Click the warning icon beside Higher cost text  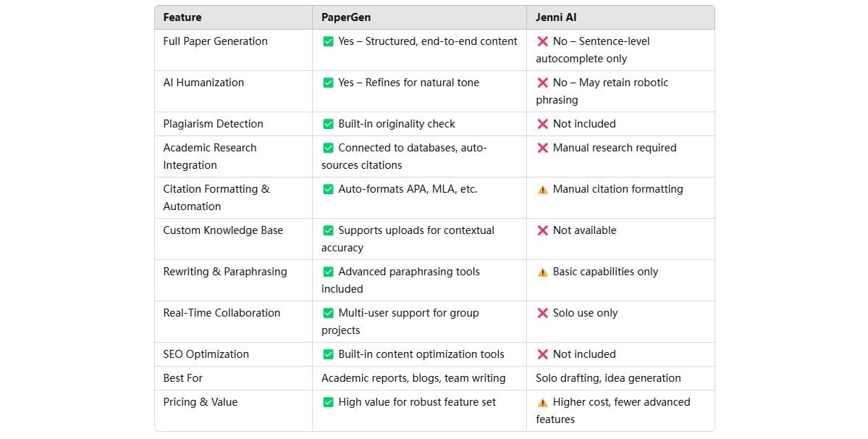point(542,402)
